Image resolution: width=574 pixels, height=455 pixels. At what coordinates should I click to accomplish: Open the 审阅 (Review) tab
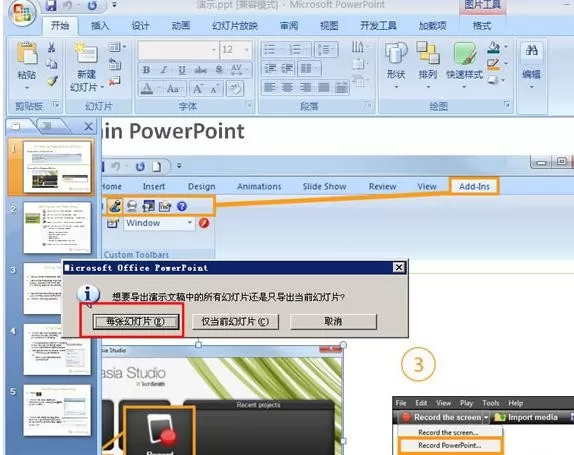[289, 26]
